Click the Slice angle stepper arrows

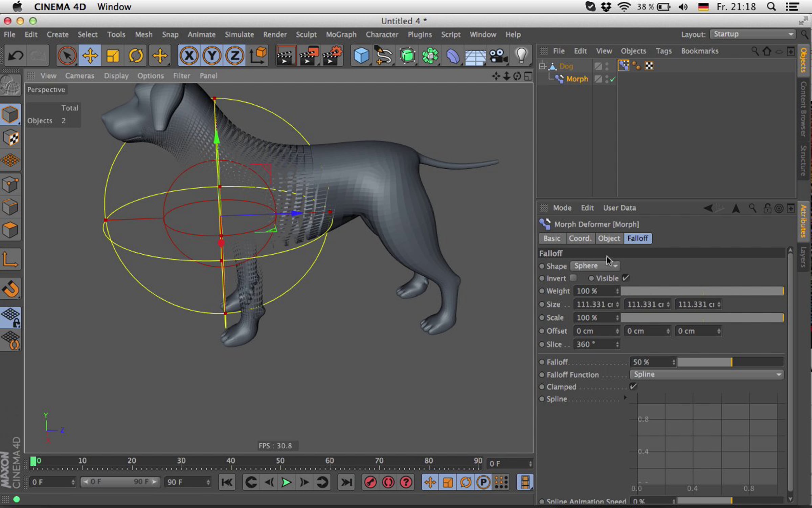pyautogui.click(x=617, y=344)
